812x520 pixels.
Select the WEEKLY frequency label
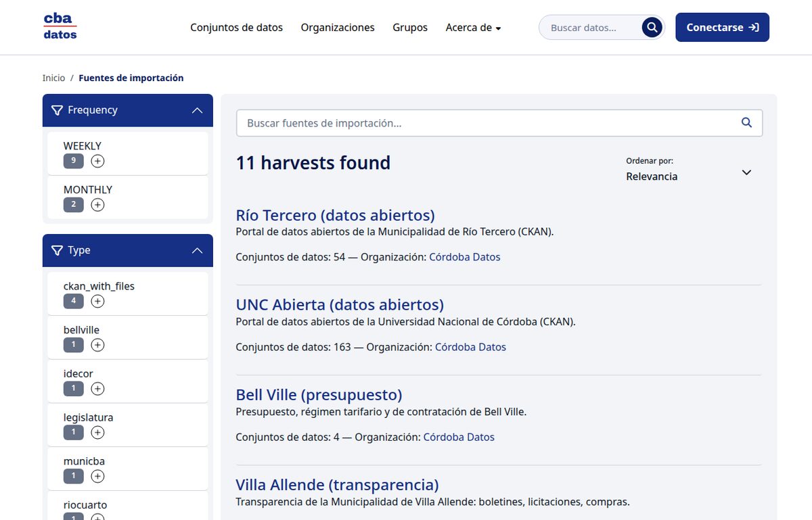pyautogui.click(x=83, y=146)
